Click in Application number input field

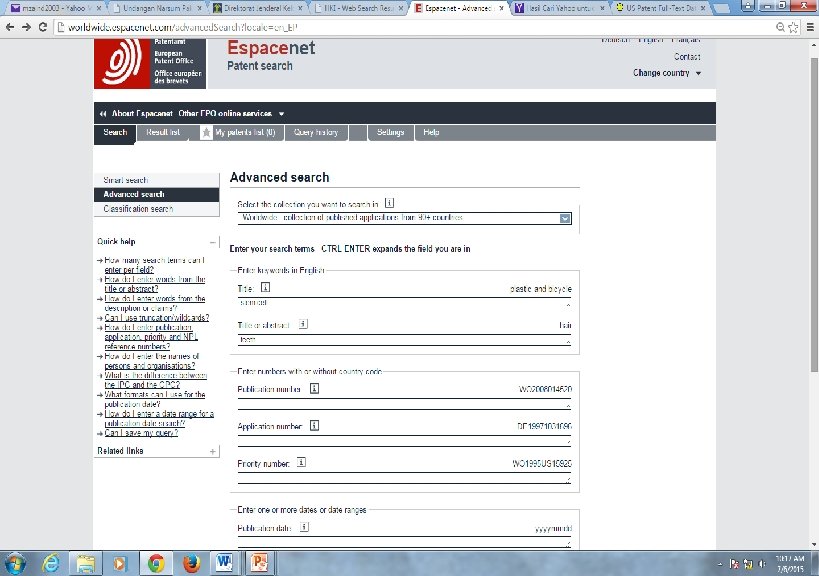click(x=404, y=442)
